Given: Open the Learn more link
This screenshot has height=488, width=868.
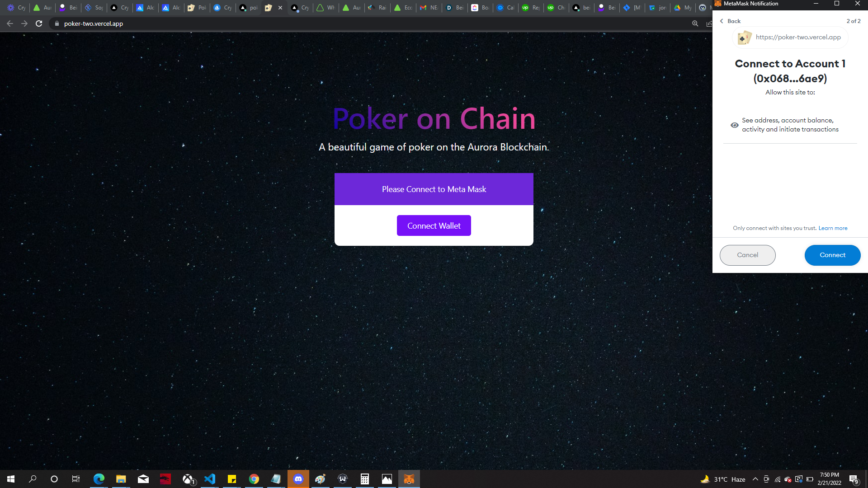Looking at the screenshot, I should [x=833, y=228].
